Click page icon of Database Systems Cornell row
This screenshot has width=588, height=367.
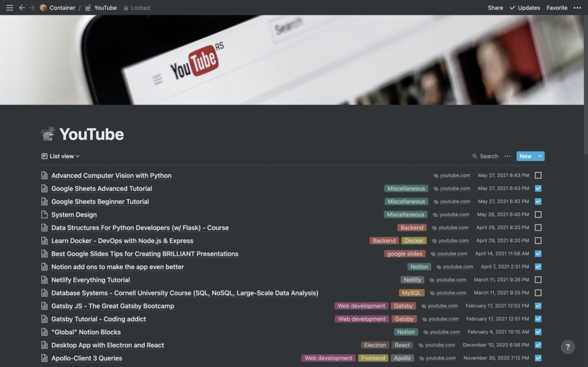pos(44,293)
